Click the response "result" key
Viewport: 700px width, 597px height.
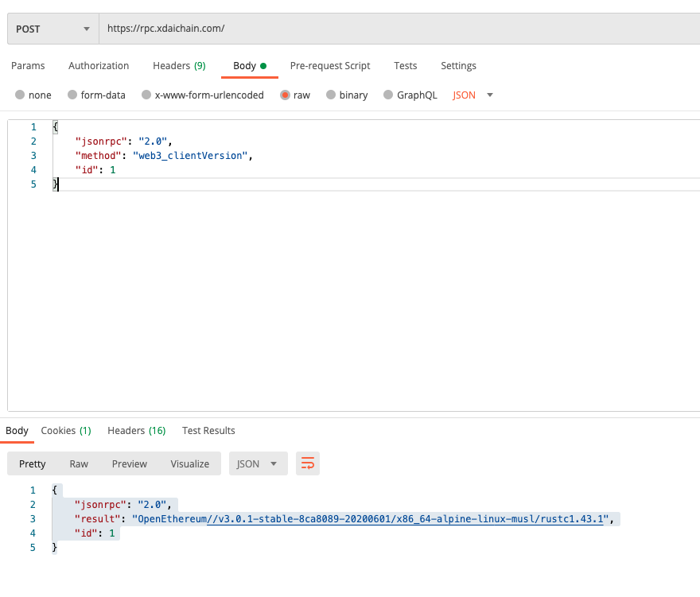97,519
